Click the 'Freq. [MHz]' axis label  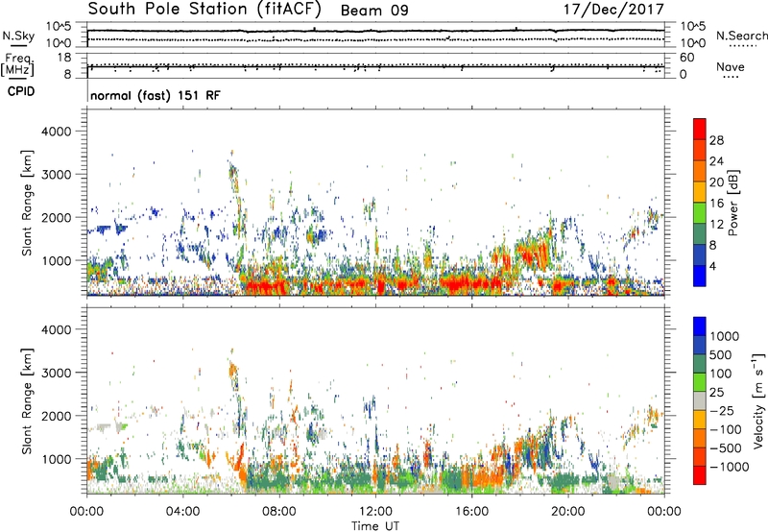click(x=17, y=65)
